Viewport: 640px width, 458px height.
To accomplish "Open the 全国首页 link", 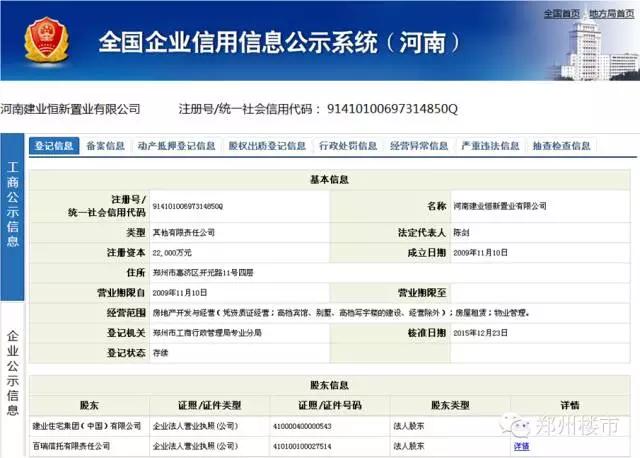I will coord(562,13).
